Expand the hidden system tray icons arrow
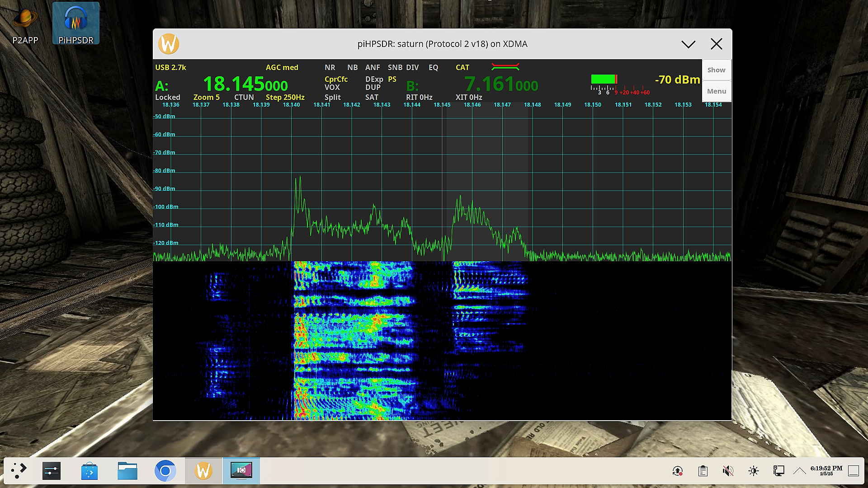 click(799, 471)
